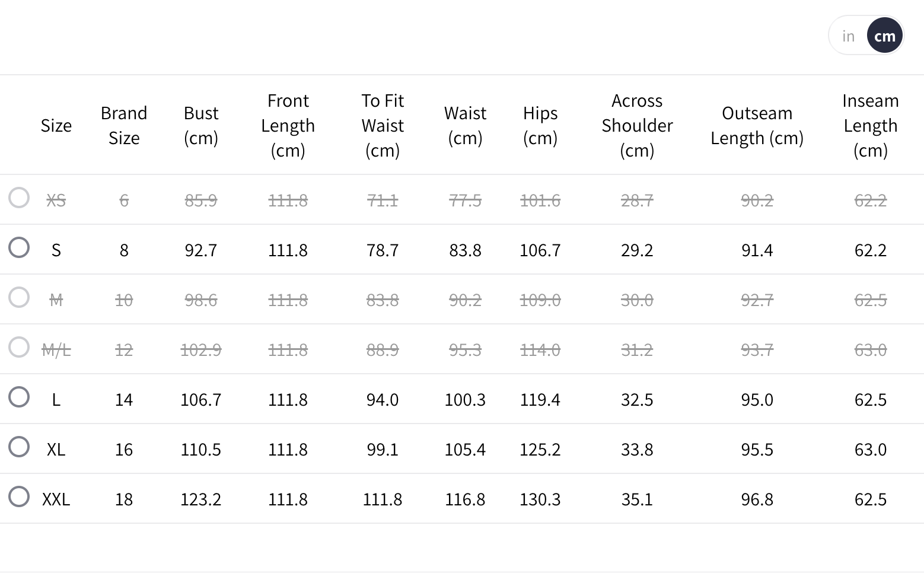The width and height of the screenshot is (924, 573).
Task: Click the Waist (cm) column header
Action: click(x=465, y=126)
